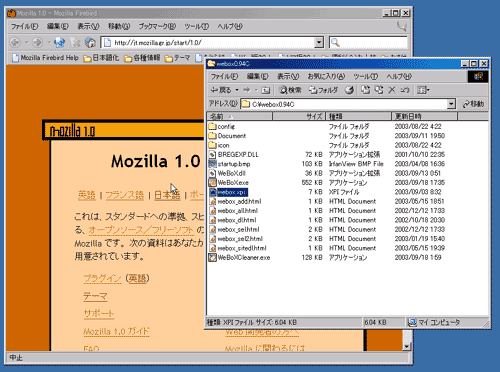Click Explorer 検索 search button

pos(290,90)
